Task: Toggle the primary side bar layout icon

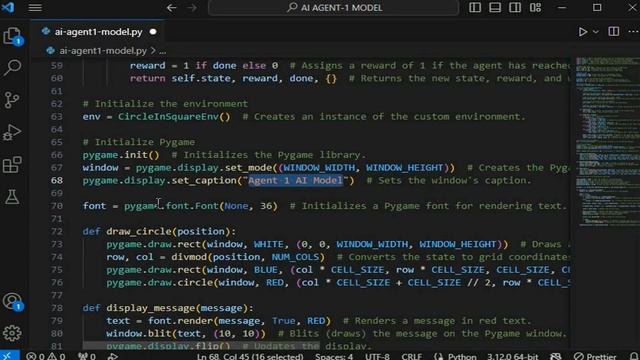Action: (475, 8)
